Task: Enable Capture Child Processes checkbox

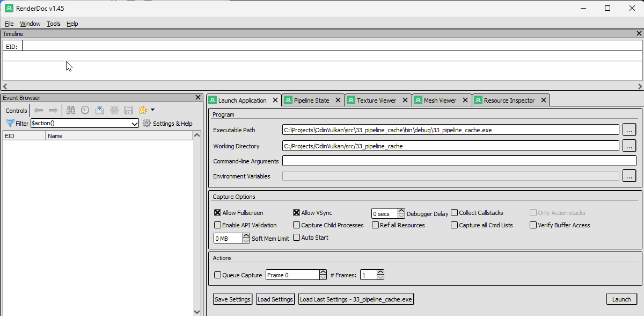Action: pyautogui.click(x=296, y=225)
